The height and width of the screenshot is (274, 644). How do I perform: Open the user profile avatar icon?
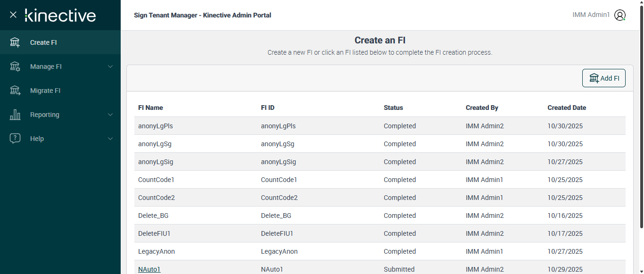[620, 15]
